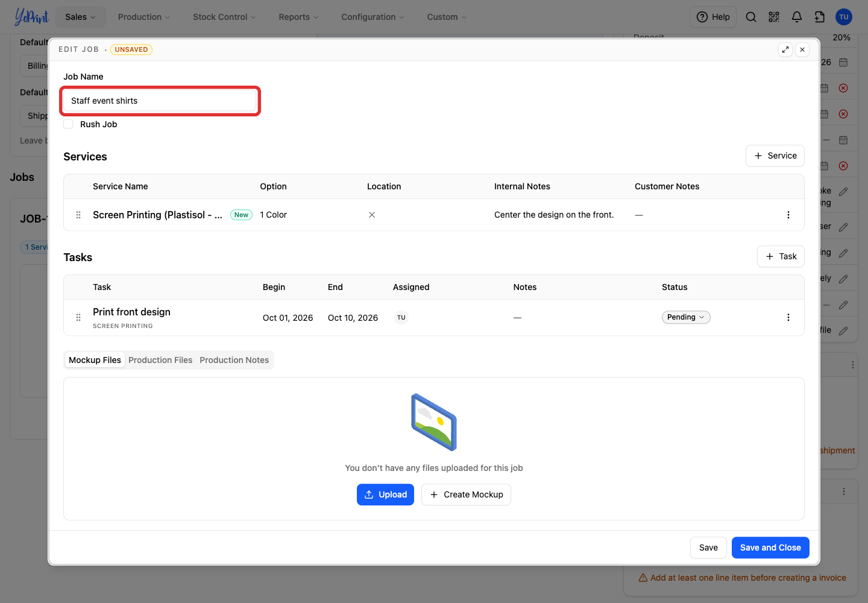Toggle the Rush Job checkbox
The height and width of the screenshot is (603, 868).
click(68, 124)
